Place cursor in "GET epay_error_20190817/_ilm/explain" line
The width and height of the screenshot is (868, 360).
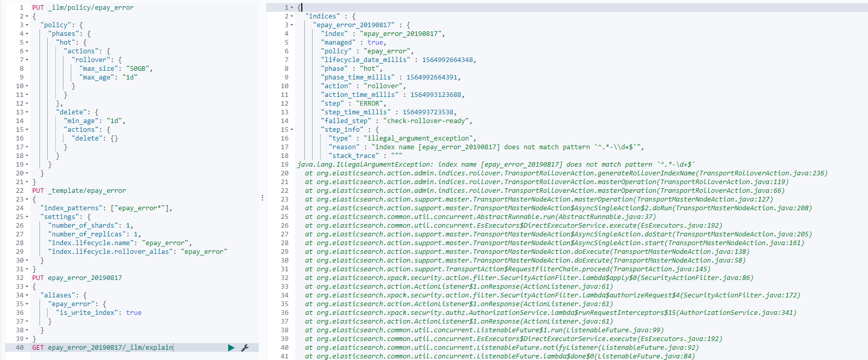[102, 348]
